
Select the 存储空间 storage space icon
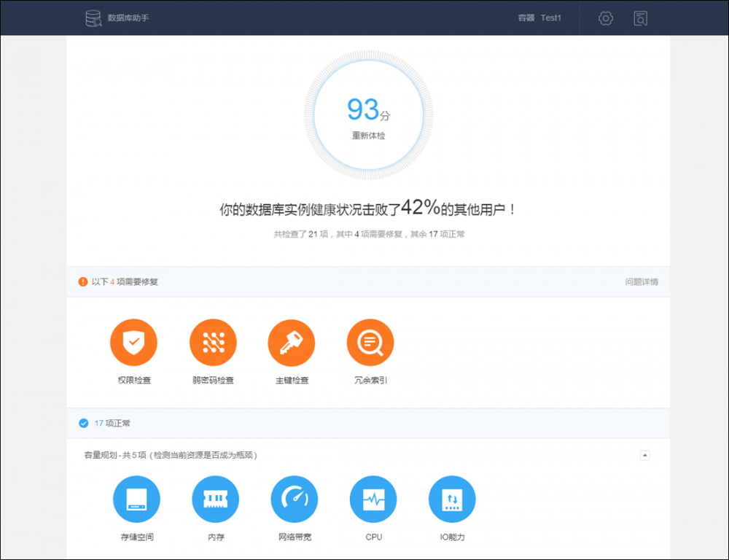tap(137, 499)
